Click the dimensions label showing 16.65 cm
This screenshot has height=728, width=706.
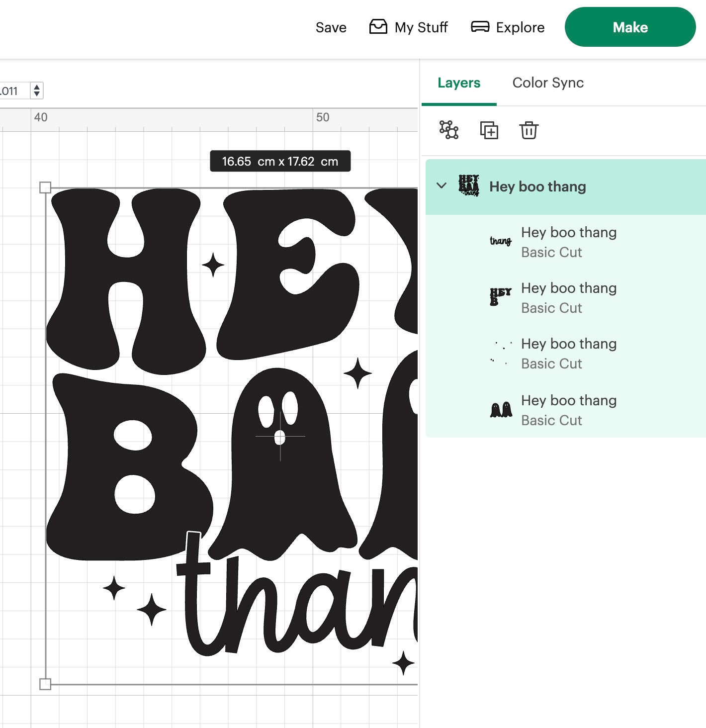280,161
